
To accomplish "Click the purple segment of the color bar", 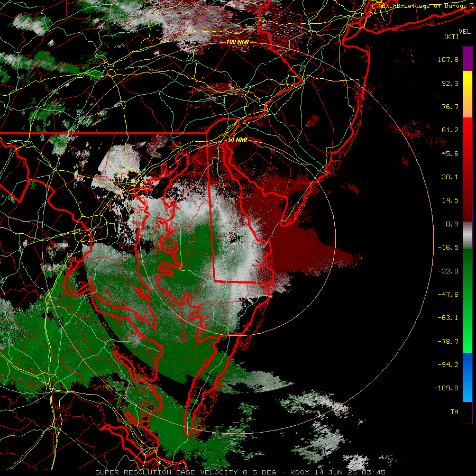I will (x=467, y=59).
